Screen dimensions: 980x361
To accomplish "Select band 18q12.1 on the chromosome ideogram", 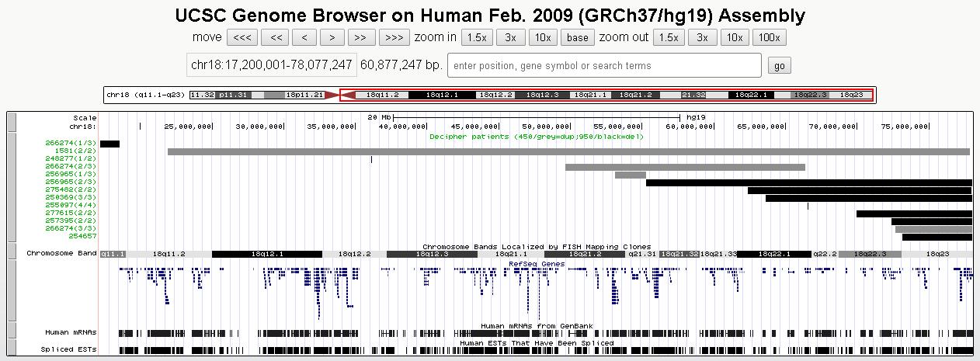I will coord(441,95).
